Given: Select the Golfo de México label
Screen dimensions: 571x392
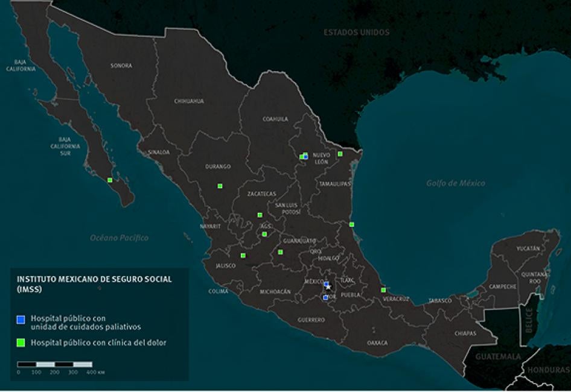Looking at the screenshot, I should (x=455, y=183).
